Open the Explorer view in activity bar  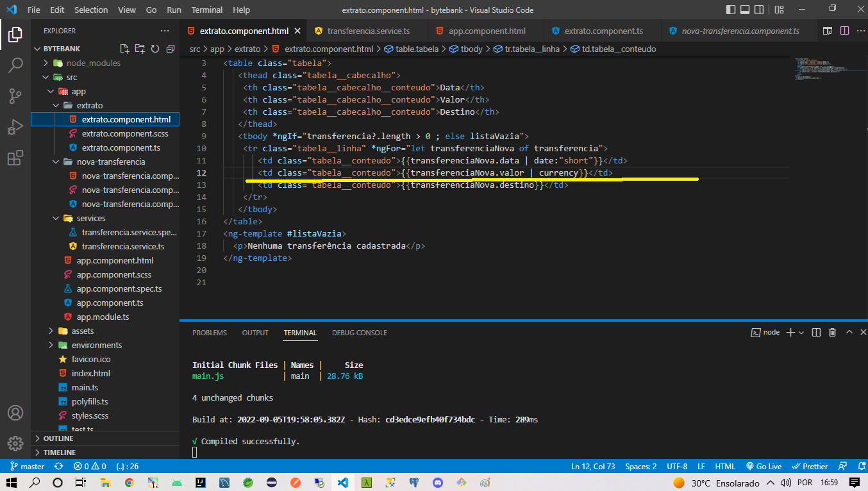pyautogui.click(x=15, y=35)
